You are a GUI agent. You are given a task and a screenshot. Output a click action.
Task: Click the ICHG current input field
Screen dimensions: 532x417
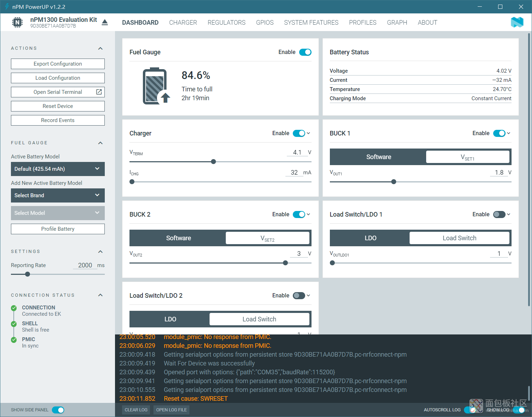[294, 173]
